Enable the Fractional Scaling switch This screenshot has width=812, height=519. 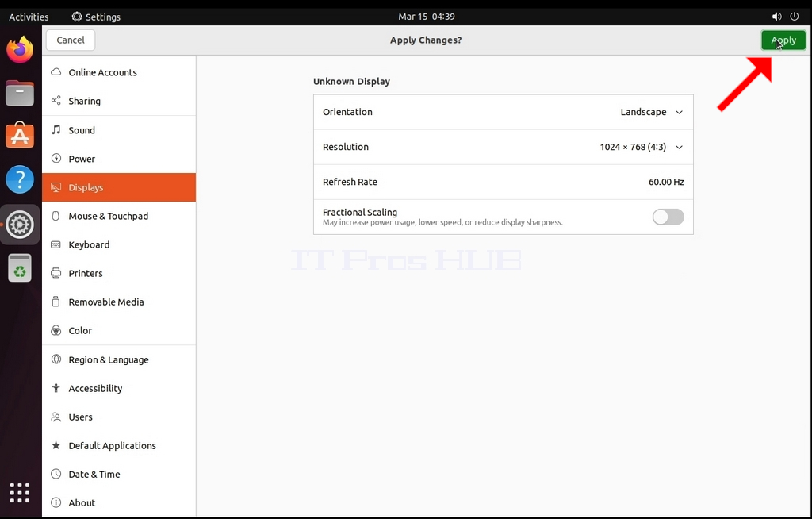tap(668, 217)
